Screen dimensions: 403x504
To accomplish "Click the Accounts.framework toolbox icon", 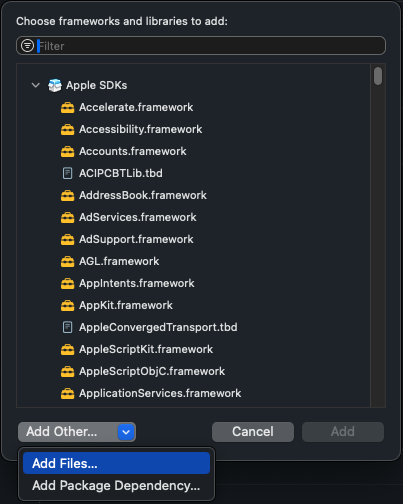I will click(x=68, y=151).
